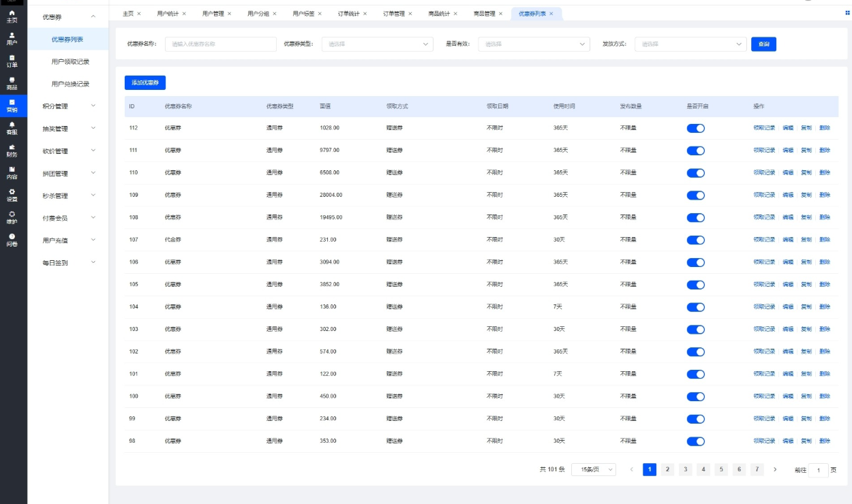The height and width of the screenshot is (504, 852).
Task: Toggle the switch for coupon ID 98
Action: [x=695, y=441]
